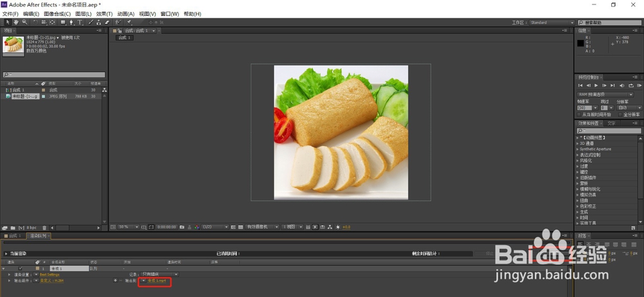The width and height of the screenshot is (644, 297).
Task: Open the 效果(T) menu
Action: [x=104, y=14]
